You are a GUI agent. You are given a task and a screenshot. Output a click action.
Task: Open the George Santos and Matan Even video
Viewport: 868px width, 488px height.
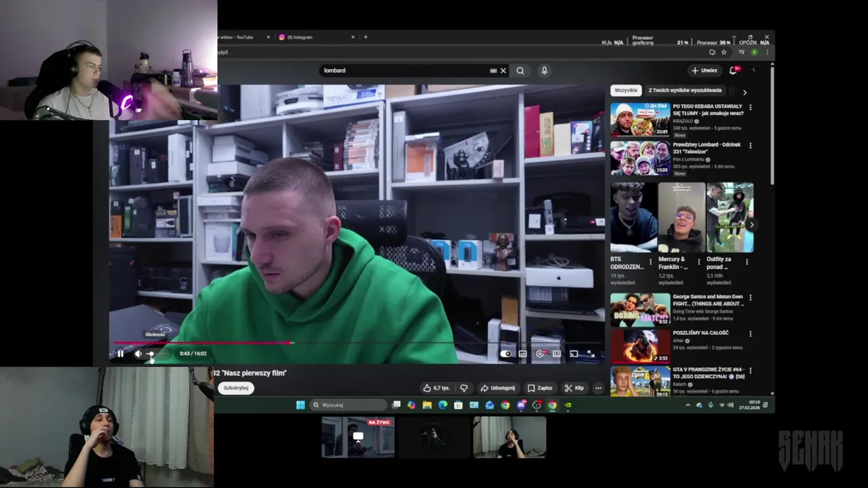click(x=640, y=310)
